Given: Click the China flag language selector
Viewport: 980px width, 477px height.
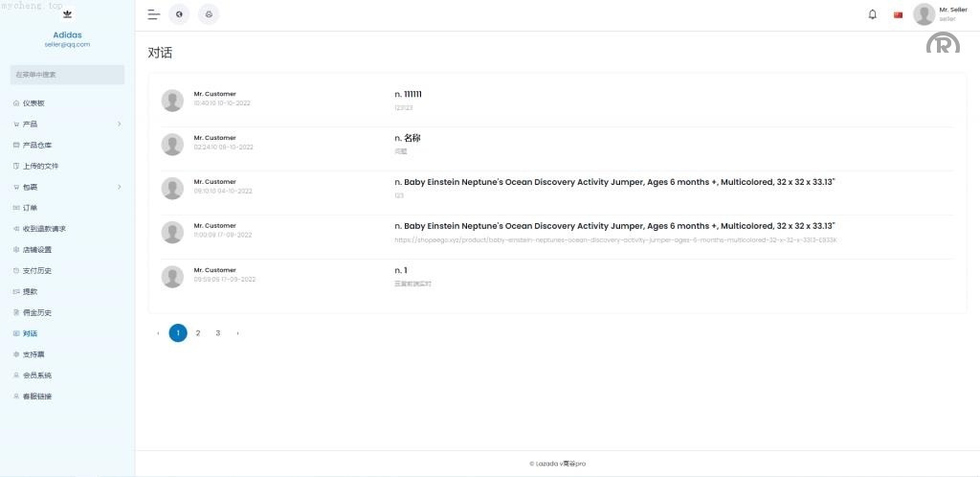Looking at the screenshot, I should pyautogui.click(x=898, y=14).
